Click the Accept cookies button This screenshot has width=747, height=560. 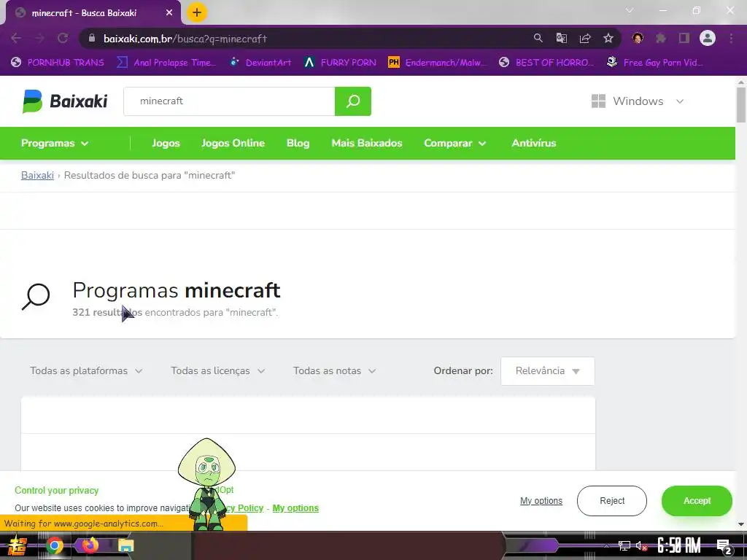point(697,501)
